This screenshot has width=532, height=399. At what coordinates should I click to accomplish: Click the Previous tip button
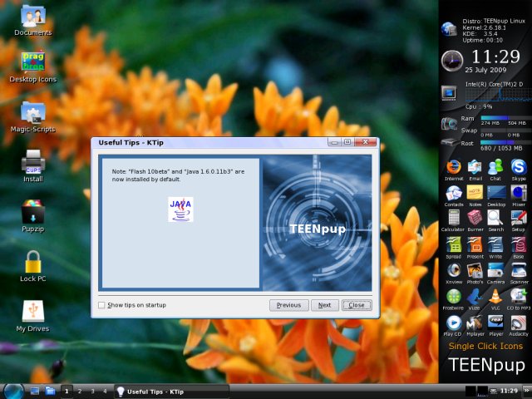coord(288,305)
